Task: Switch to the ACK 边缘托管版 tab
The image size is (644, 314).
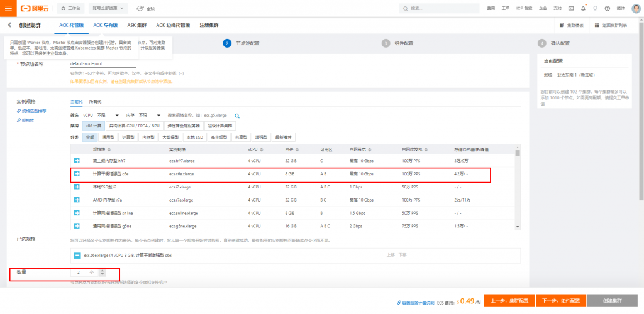Action: click(173, 25)
